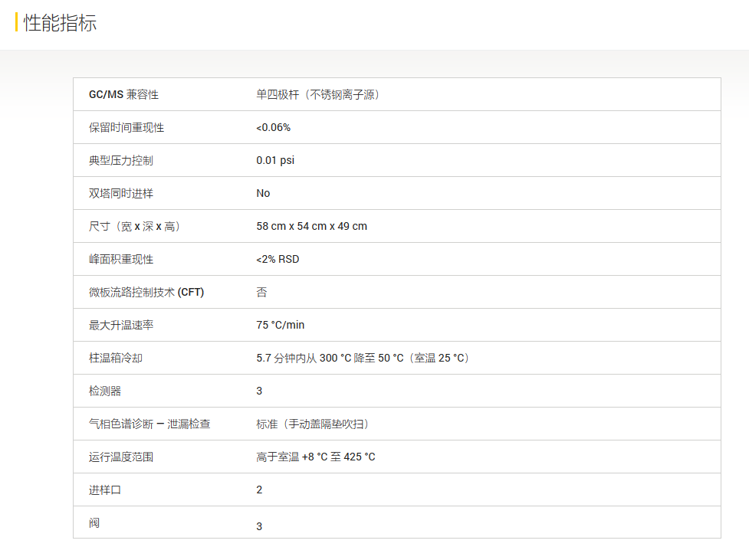Select the GC/MS 兼容性 row label
The image size is (749, 560).
pyautogui.click(x=123, y=95)
